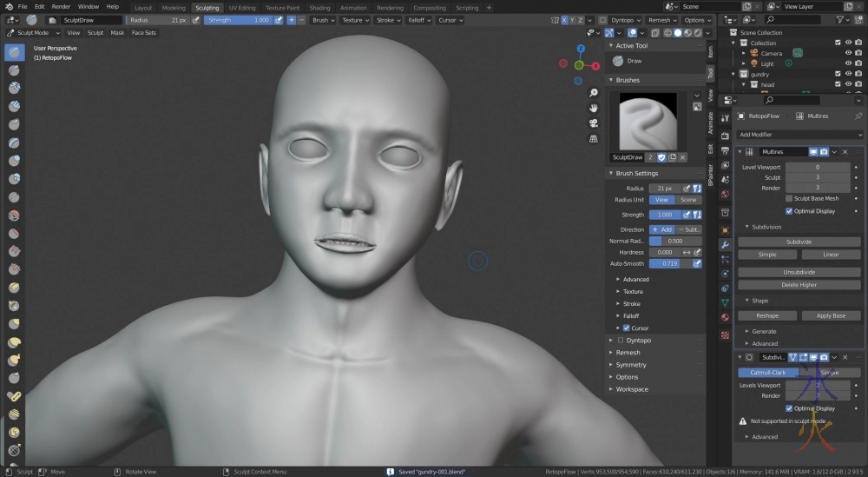The width and height of the screenshot is (868, 477).
Task: Expand the Symmetry panel
Action: [x=631, y=365]
